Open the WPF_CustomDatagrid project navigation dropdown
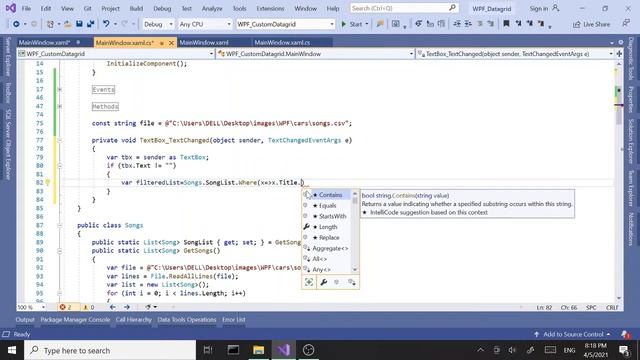The width and height of the screenshot is (640, 360). (116, 53)
